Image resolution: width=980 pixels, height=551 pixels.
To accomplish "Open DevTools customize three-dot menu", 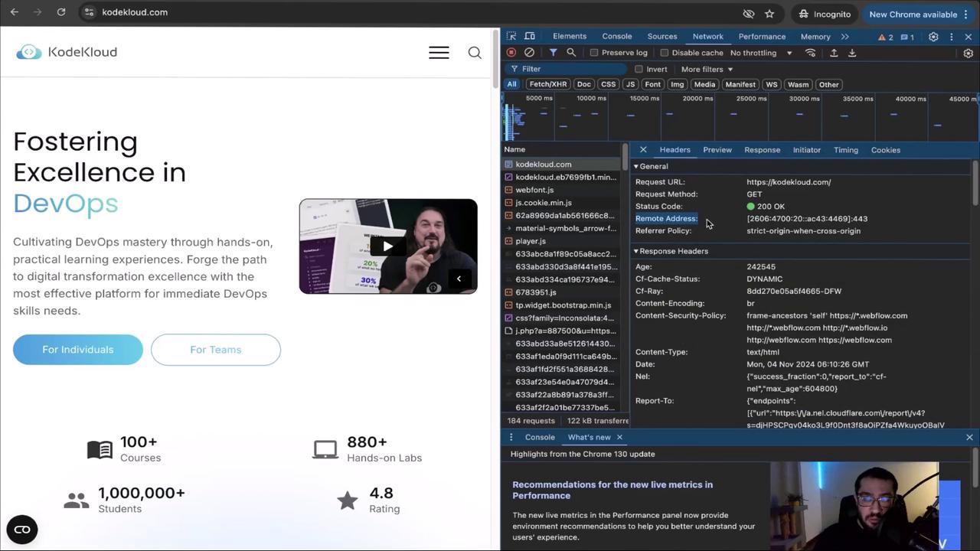I will [952, 37].
